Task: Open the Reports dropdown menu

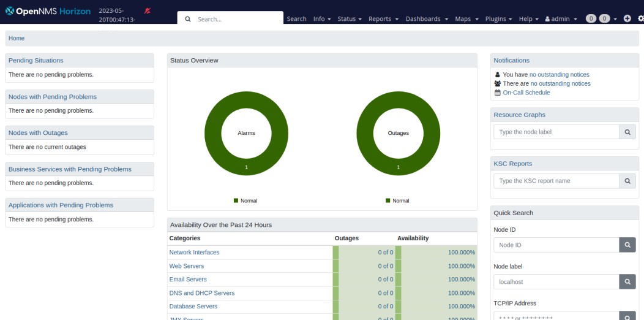Action: [x=383, y=19]
